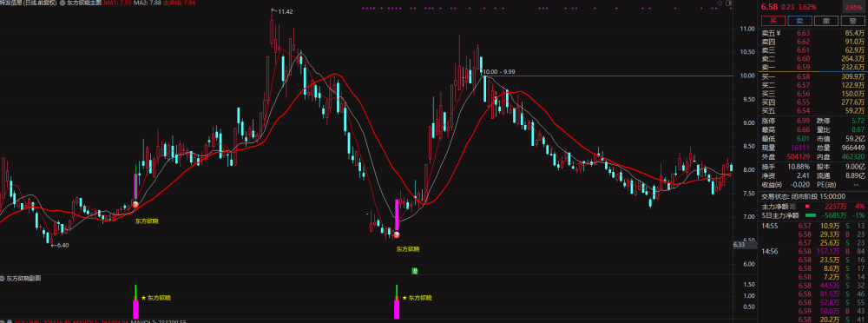Click the lock icon beside VOLUME

click(x=9, y=320)
